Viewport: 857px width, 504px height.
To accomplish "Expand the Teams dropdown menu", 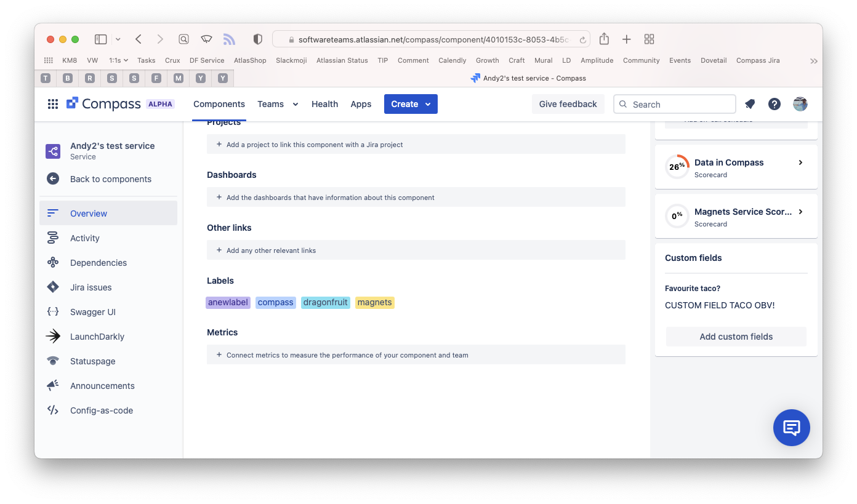I will (278, 104).
